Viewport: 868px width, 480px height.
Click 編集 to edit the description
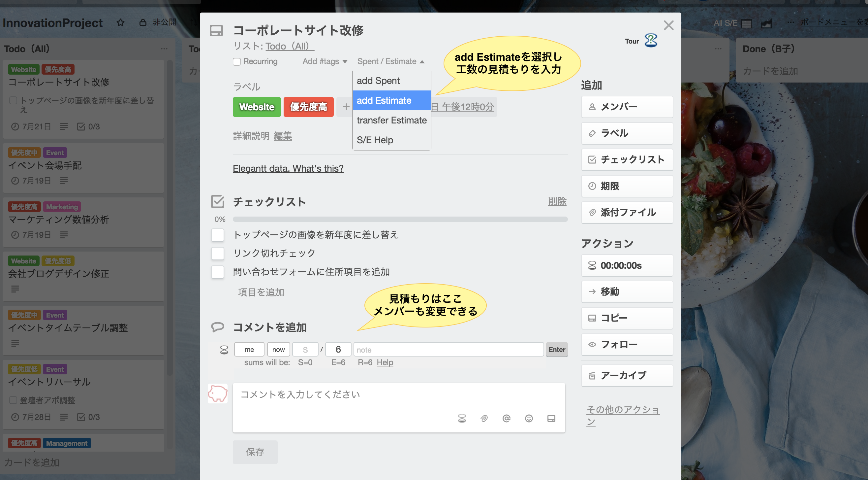pos(283,136)
